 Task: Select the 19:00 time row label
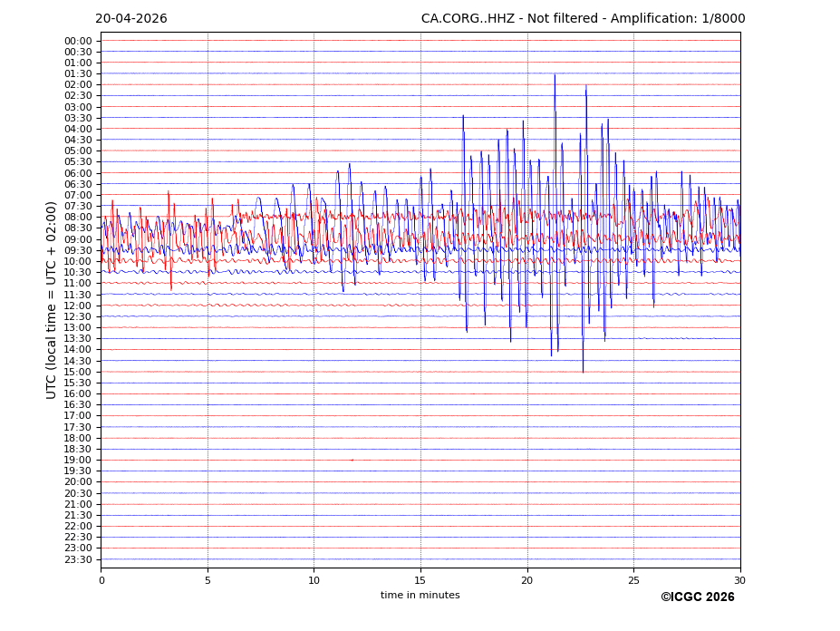[x=78, y=461]
